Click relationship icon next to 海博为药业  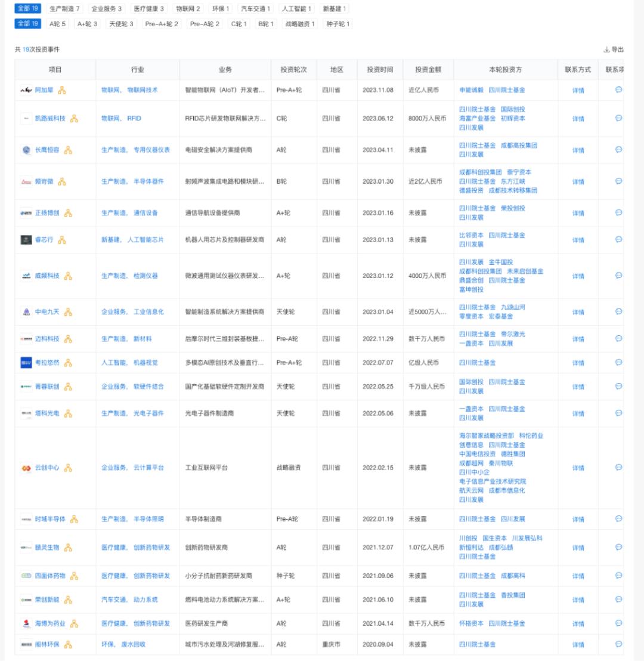(74, 623)
